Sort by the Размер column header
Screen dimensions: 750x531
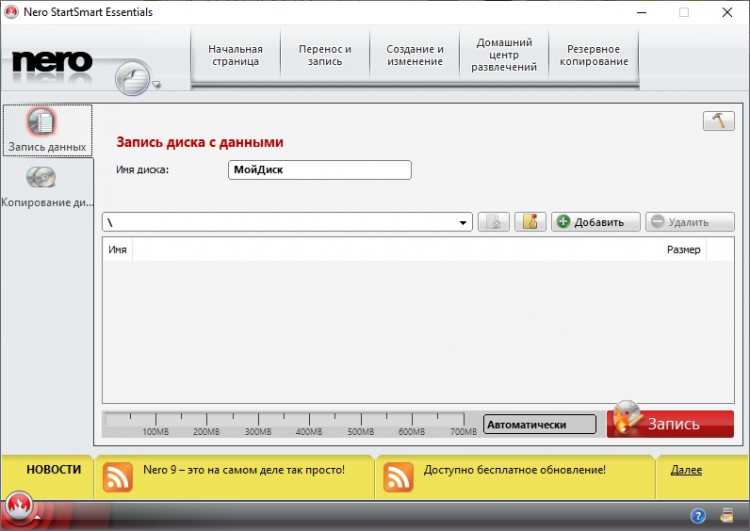tap(684, 249)
